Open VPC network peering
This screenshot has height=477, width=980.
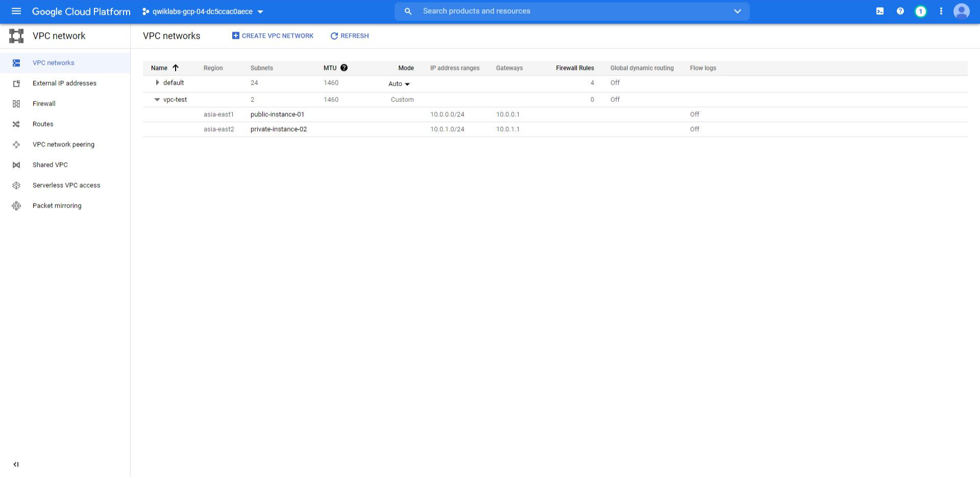point(63,144)
